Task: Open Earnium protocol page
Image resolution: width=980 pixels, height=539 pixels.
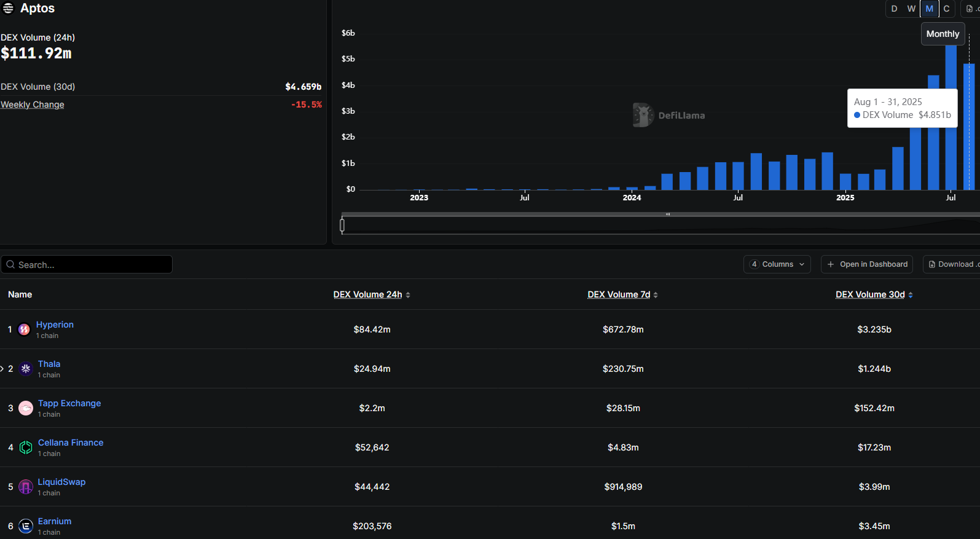Action: tap(55, 521)
